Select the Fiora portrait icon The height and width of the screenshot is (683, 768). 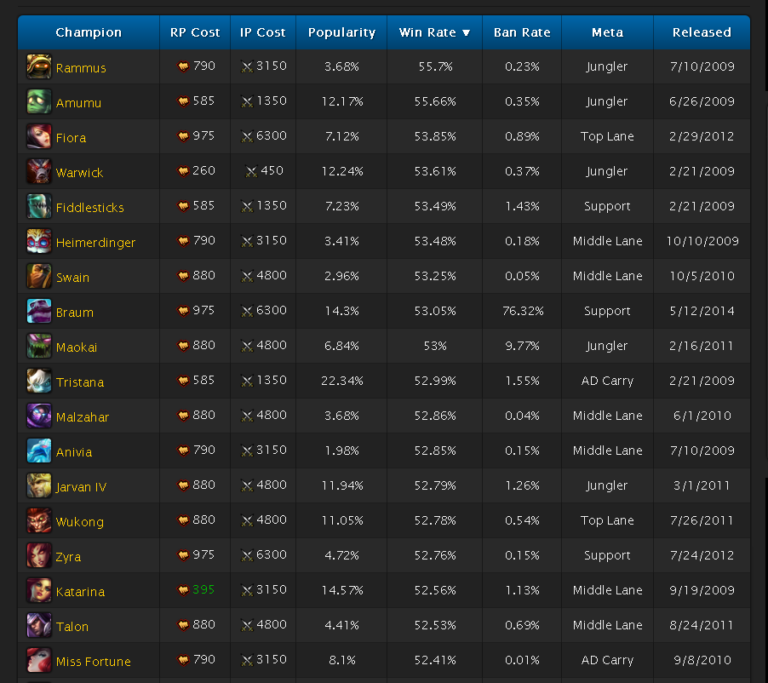click(x=39, y=137)
